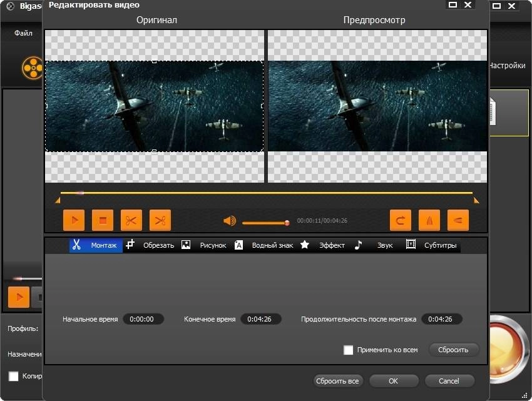Confirm edits with OK
Screen dimensions: 532x401
click(x=394, y=381)
